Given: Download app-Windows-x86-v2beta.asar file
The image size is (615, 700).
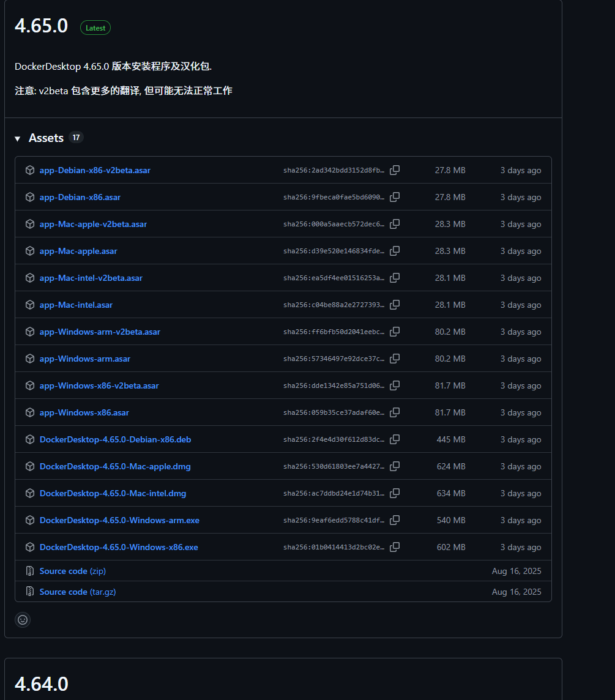Looking at the screenshot, I should pyautogui.click(x=99, y=385).
